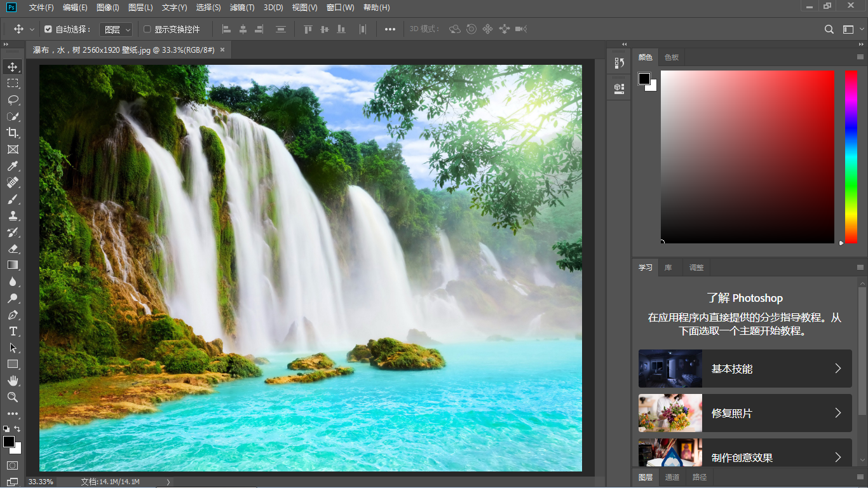Image resolution: width=868 pixels, height=488 pixels.
Task: Select the Zoom tool
Action: pyautogui.click(x=13, y=397)
